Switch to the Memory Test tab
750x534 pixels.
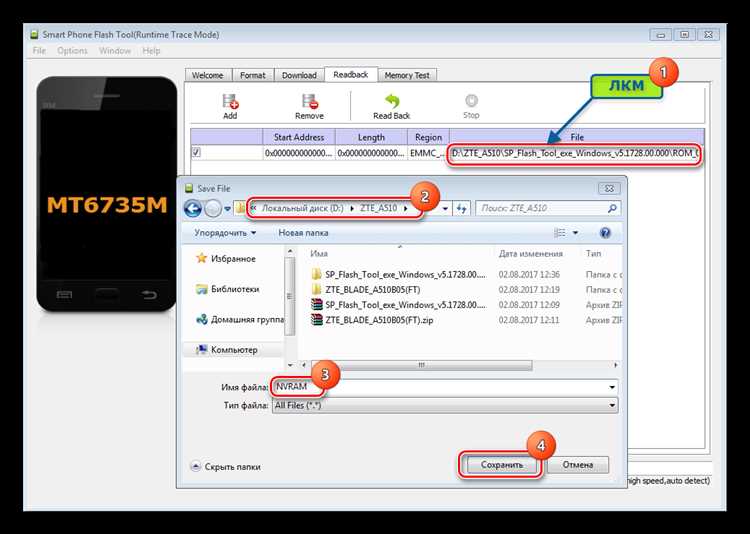(x=407, y=75)
